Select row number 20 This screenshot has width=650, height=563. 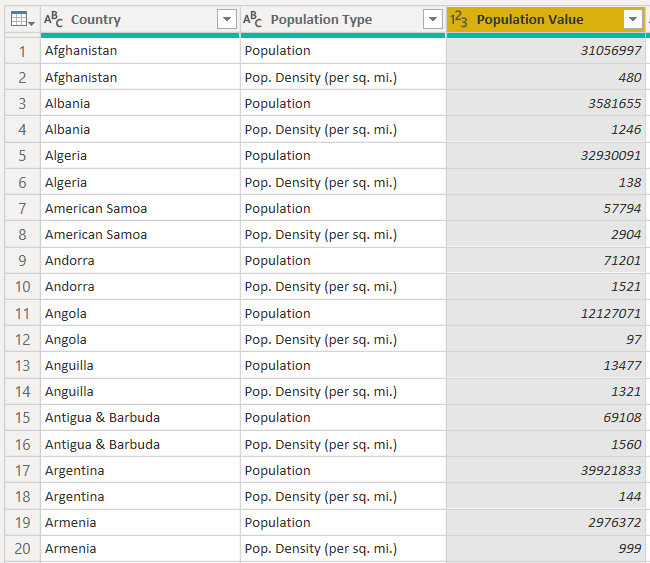pyautogui.click(x=22, y=549)
